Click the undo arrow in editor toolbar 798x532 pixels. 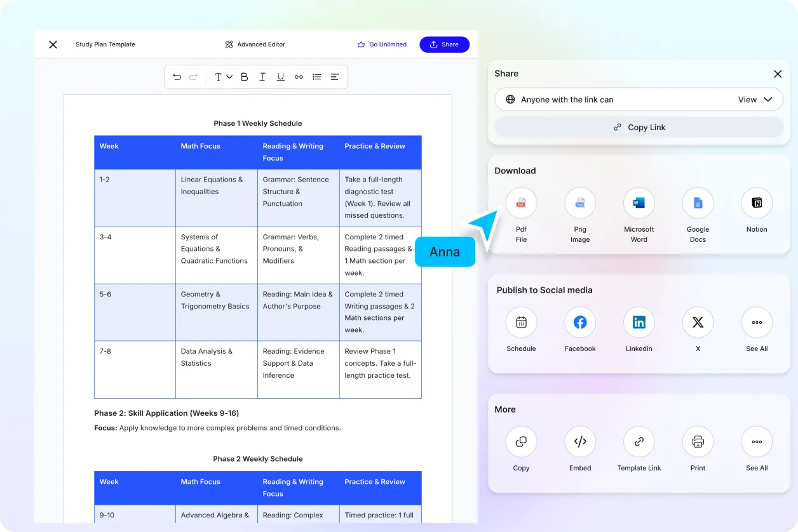point(177,77)
